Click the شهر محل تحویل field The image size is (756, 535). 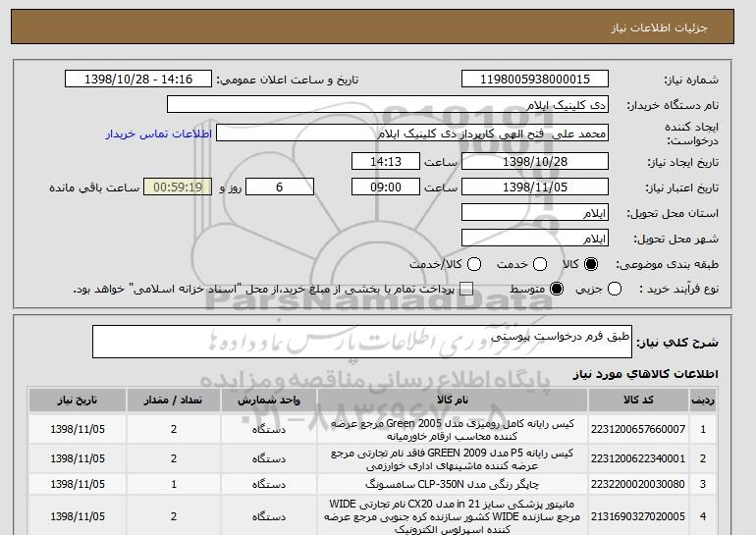pos(535,239)
